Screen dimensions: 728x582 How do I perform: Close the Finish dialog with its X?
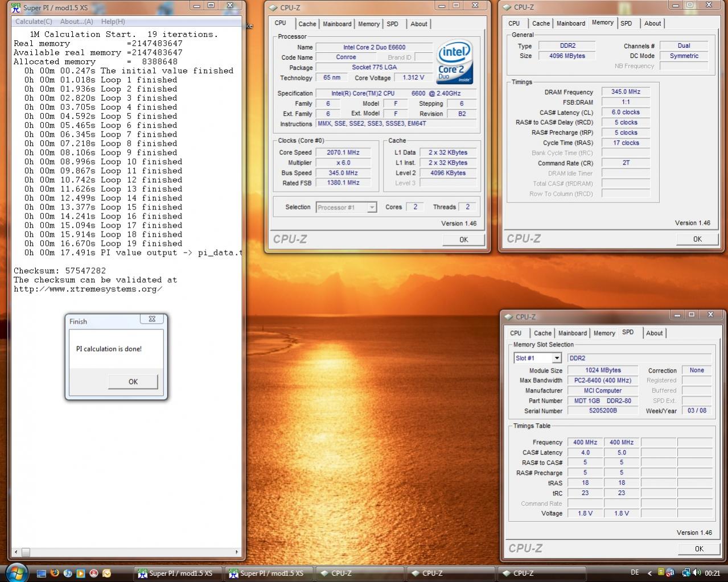(x=152, y=319)
